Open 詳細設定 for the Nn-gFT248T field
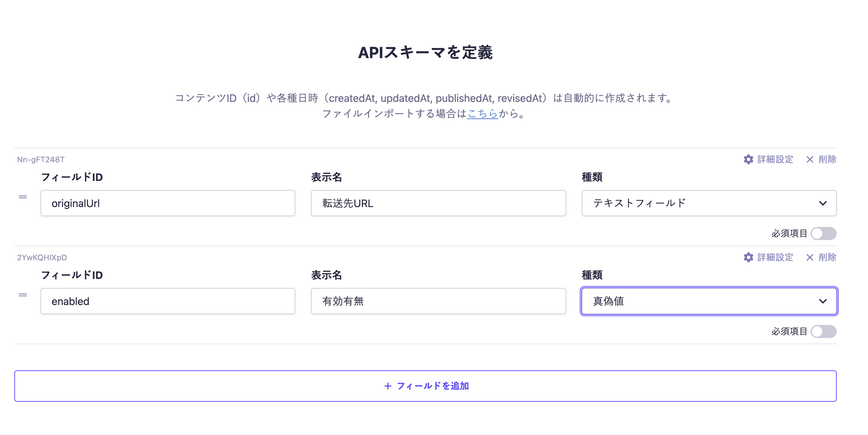This screenshot has width=868, height=435. coord(775,159)
